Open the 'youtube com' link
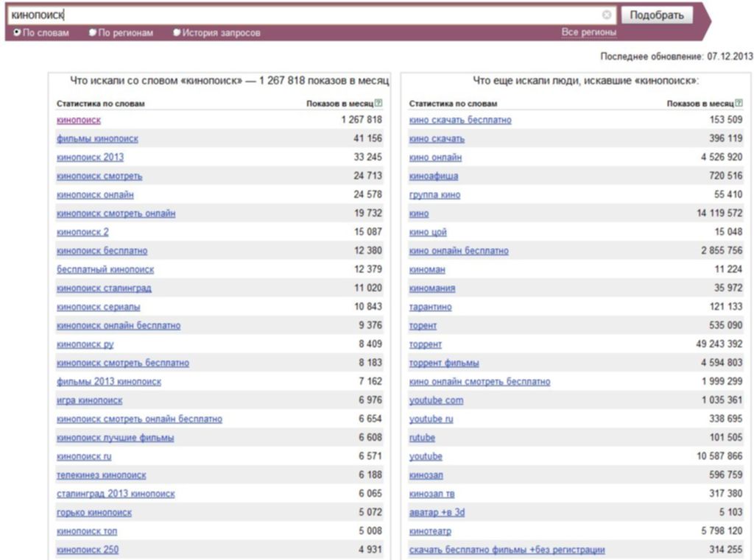The height and width of the screenshot is (560, 754). (x=437, y=400)
